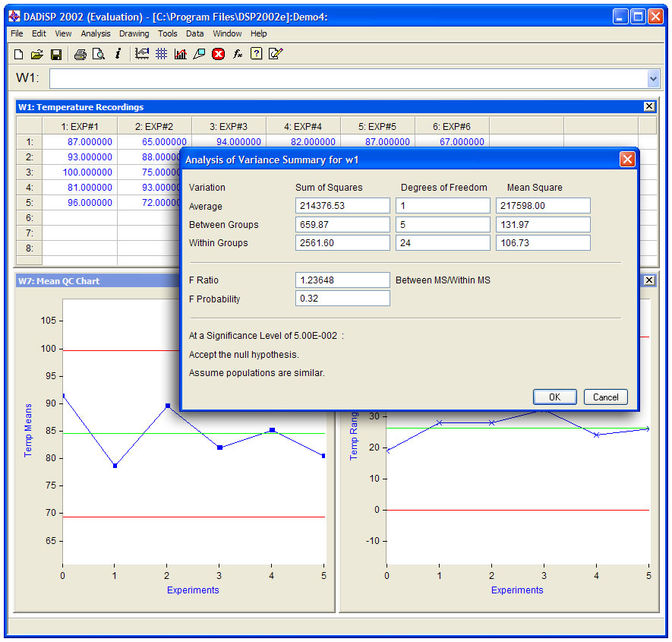672x642 pixels.
Task: Select column header 5: EXP#5
Action: click(x=377, y=127)
